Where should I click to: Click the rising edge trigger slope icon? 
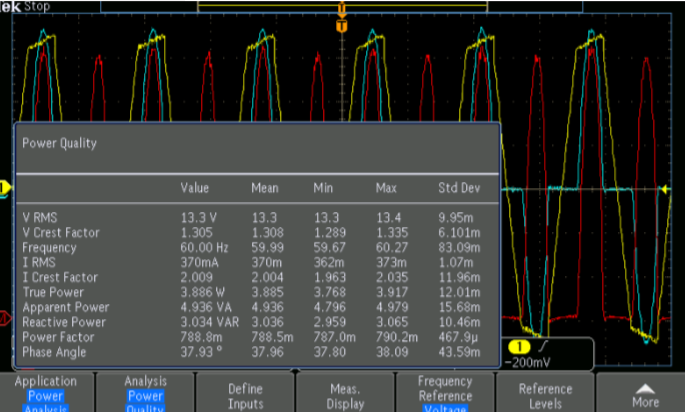pyautogui.click(x=542, y=347)
